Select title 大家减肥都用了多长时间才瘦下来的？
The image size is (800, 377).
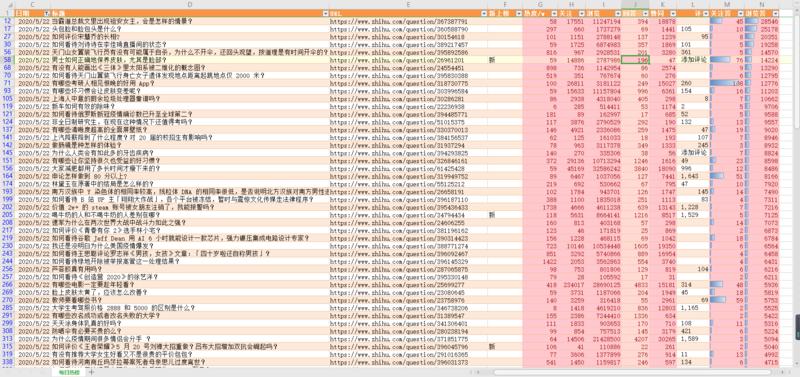tap(106, 168)
